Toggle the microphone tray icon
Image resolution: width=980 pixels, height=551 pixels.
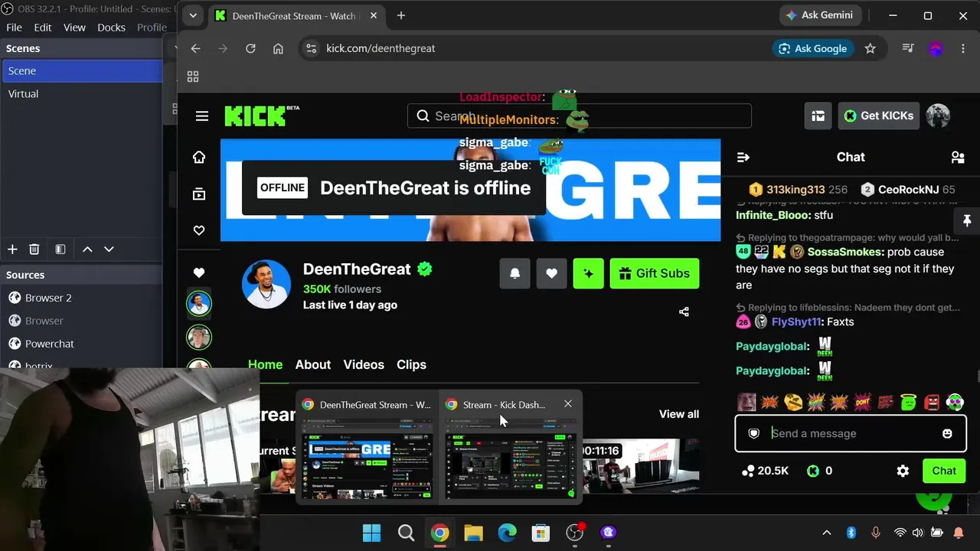click(x=876, y=533)
